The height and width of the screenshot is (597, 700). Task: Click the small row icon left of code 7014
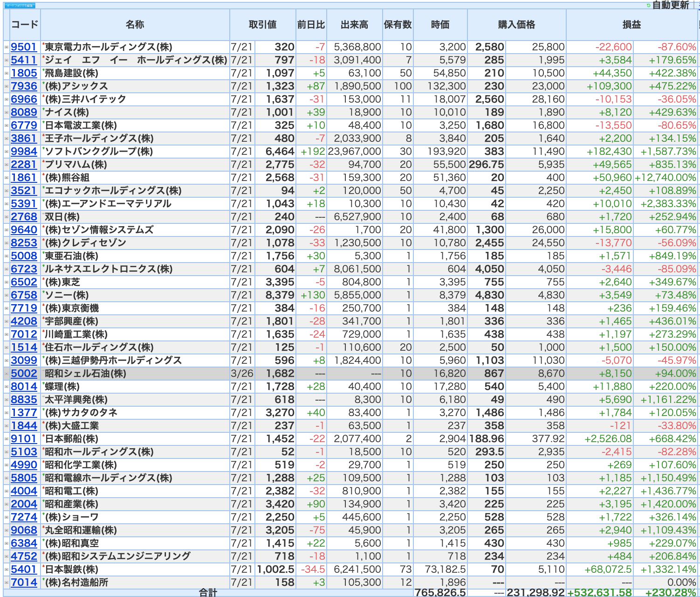tap(7, 583)
